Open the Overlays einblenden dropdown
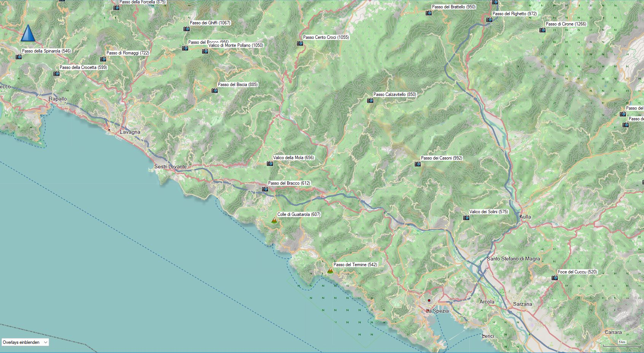Screen dimensions: 644x353 (x=25, y=342)
